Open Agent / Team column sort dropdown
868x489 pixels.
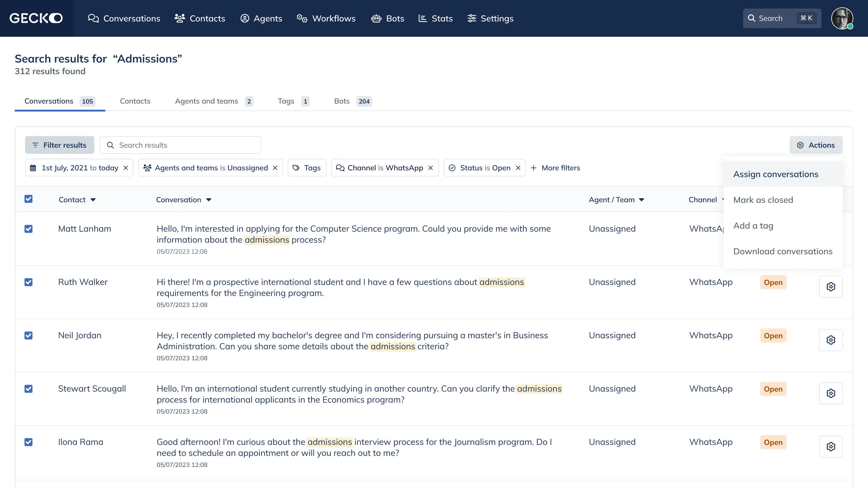(642, 200)
